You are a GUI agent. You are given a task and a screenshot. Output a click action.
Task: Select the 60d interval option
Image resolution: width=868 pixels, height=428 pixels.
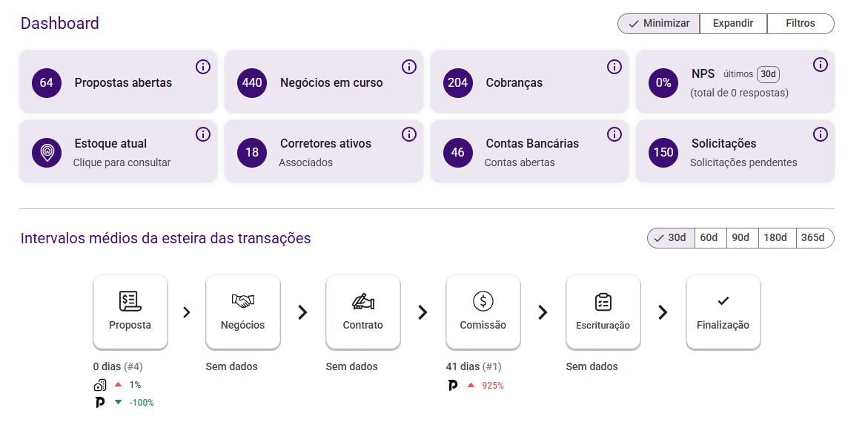click(x=709, y=238)
